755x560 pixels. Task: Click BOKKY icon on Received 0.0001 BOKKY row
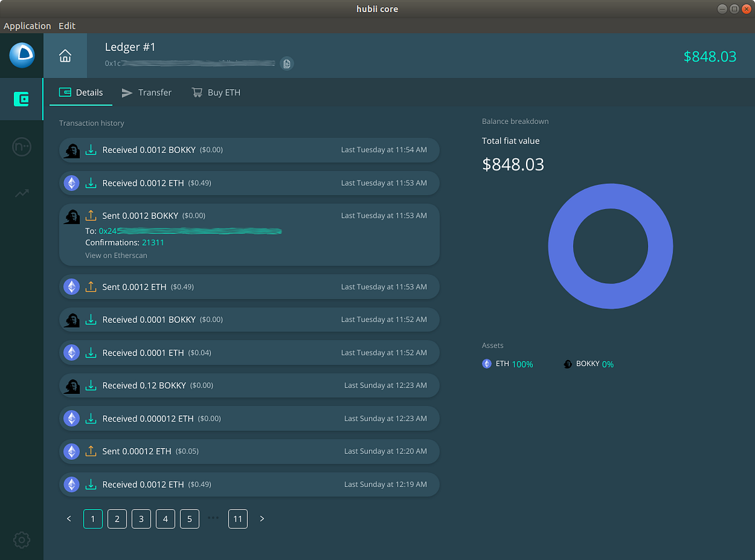(72, 320)
